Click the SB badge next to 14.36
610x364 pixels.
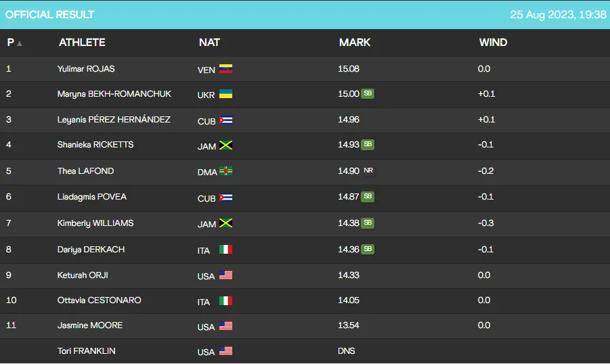[368, 249]
